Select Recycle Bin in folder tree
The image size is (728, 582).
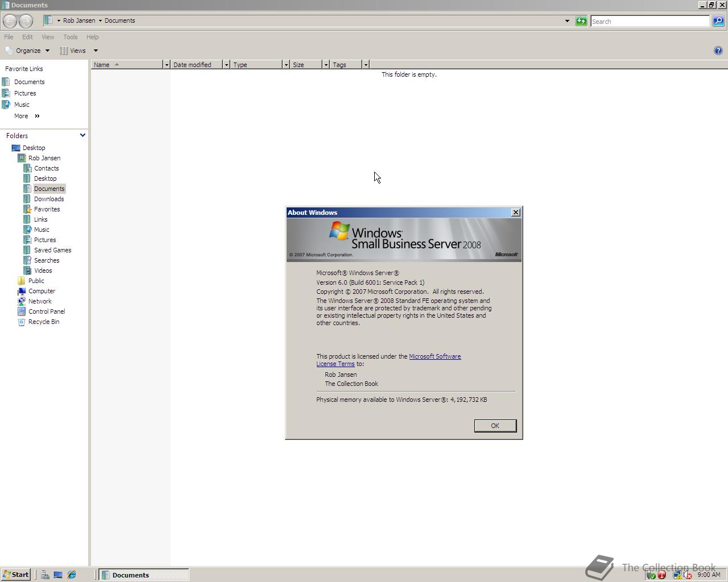pos(44,322)
